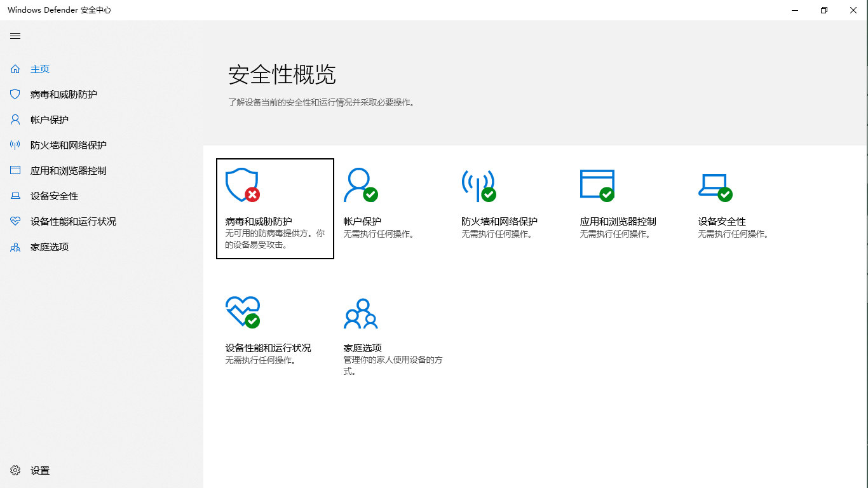
Task: Minimize the Windows Defender window
Action: tap(795, 10)
